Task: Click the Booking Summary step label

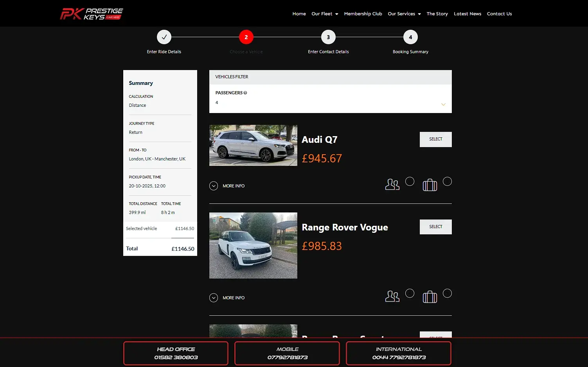Action: (410, 52)
